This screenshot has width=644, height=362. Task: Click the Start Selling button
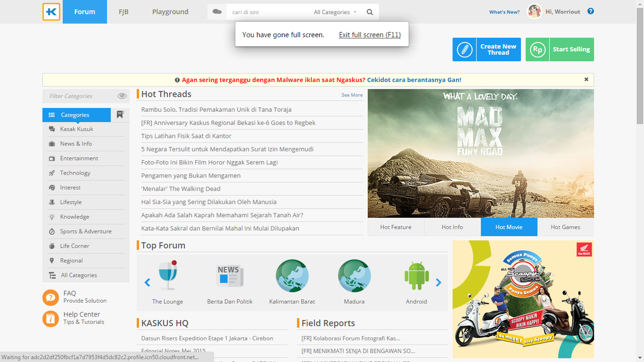click(x=559, y=50)
